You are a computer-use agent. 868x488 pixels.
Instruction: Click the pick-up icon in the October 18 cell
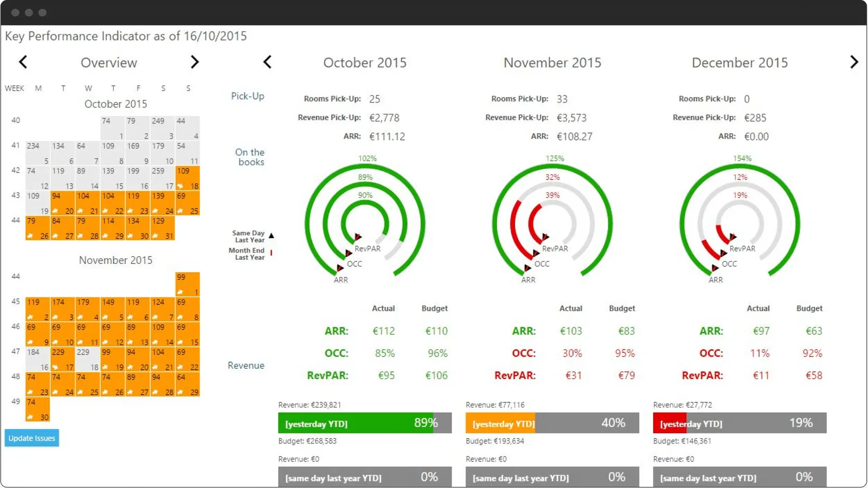(181, 186)
